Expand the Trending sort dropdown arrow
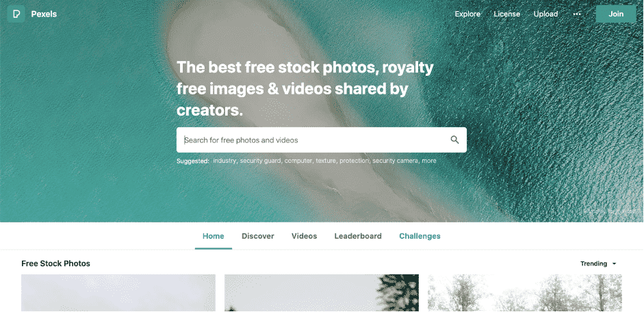This screenshot has height=312, width=644. click(614, 263)
